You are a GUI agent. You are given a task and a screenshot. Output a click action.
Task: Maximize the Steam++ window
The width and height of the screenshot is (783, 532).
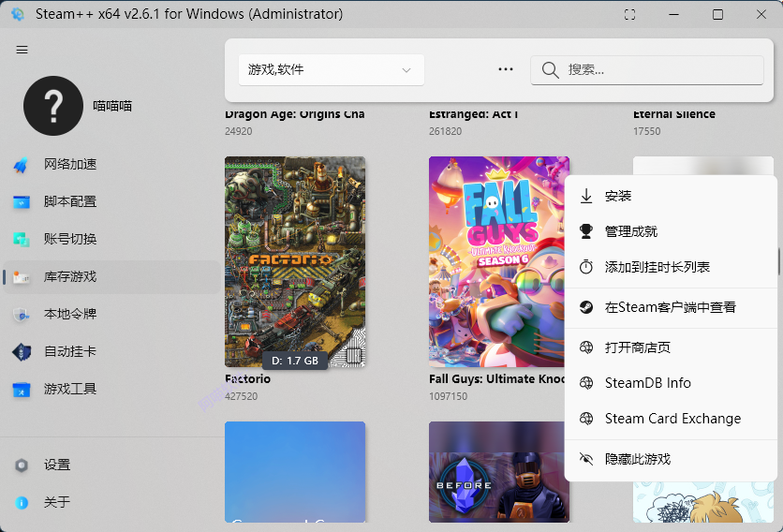coord(717,14)
